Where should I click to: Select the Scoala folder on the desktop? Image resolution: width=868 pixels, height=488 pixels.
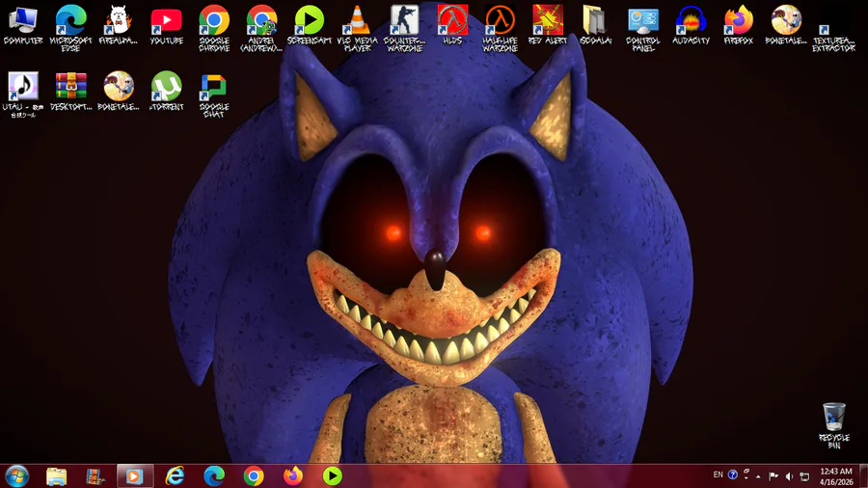(x=595, y=25)
